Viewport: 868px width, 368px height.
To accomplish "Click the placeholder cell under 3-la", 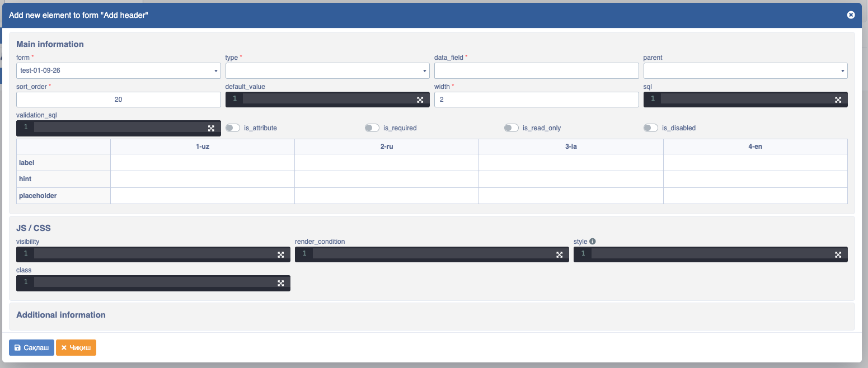I will [x=571, y=196].
